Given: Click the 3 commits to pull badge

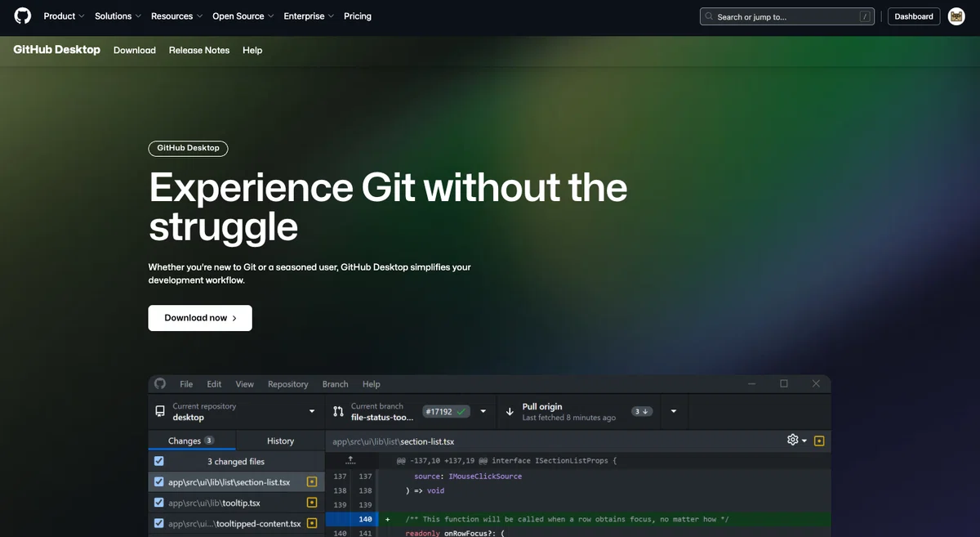Looking at the screenshot, I should (x=642, y=411).
